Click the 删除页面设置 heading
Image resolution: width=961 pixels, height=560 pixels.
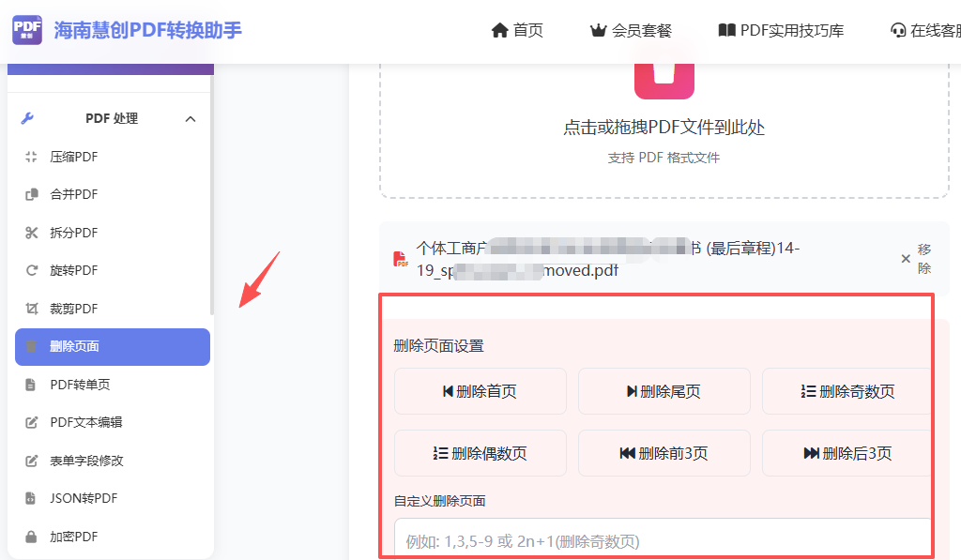[x=439, y=346]
